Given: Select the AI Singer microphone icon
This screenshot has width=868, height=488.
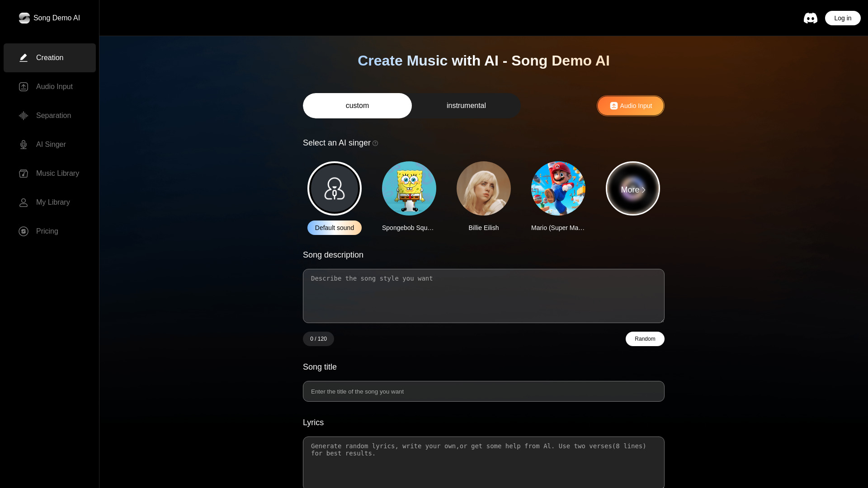Looking at the screenshot, I should 24,145.
